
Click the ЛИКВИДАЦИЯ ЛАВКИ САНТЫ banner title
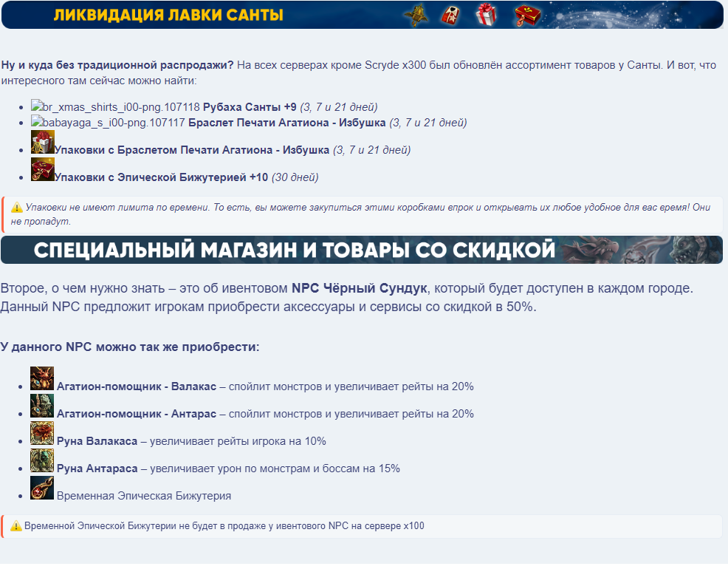point(168,15)
